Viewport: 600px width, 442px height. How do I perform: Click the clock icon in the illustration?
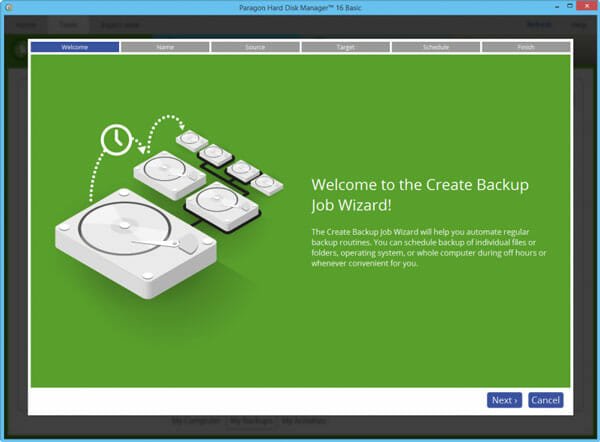coord(114,137)
